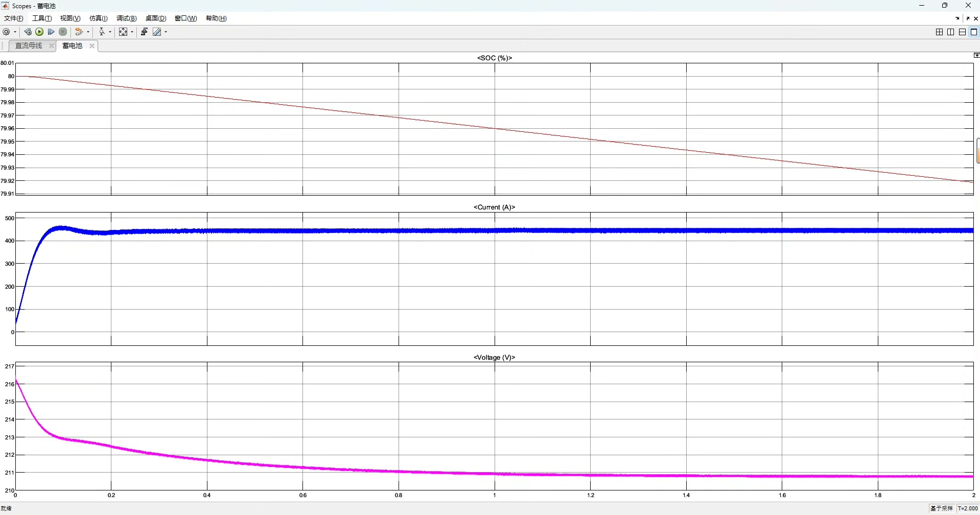Select the 蓄电池 scope tab
The width and height of the screenshot is (980, 515).
click(x=73, y=46)
